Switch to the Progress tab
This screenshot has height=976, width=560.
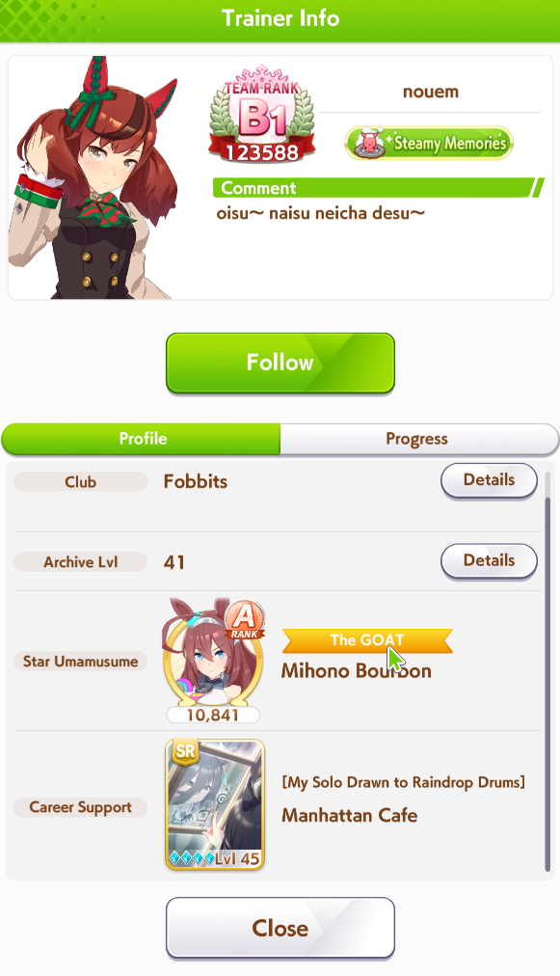(x=417, y=439)
